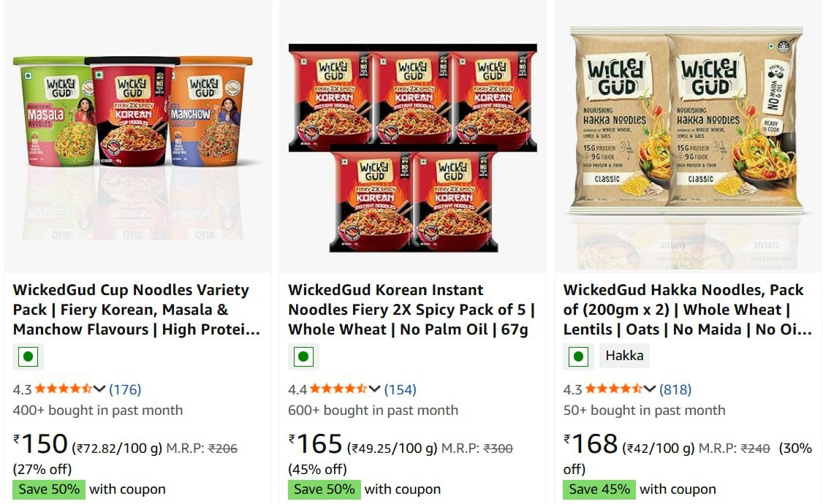
Task: Open WickedGud Korean Instant Noodles title link
Action: [x=411, y=310]
